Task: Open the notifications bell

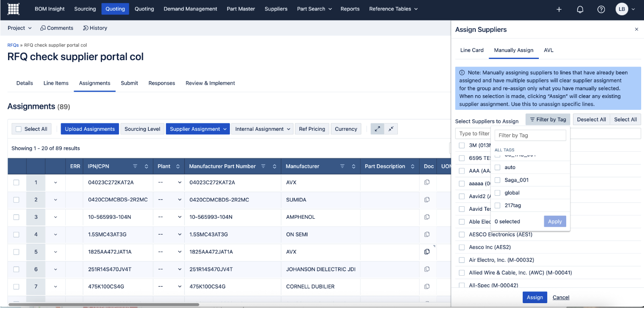Action: tap(580, 9)
